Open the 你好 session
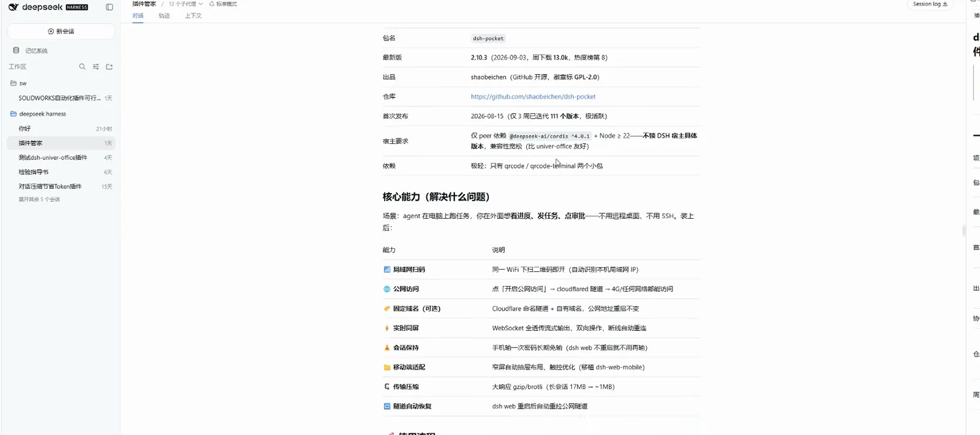Screen dimensions: 980x435 coord(61,129)
